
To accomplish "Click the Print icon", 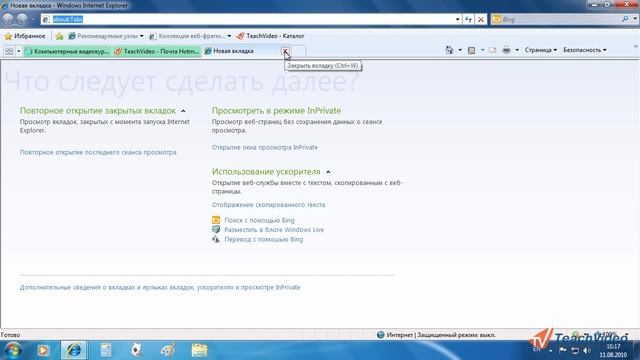I will (x=507, y=50).
